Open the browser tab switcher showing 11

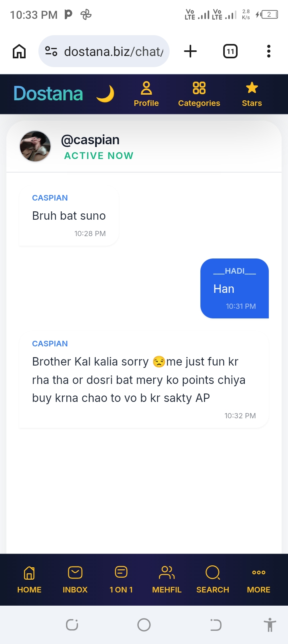pos(230,51)
